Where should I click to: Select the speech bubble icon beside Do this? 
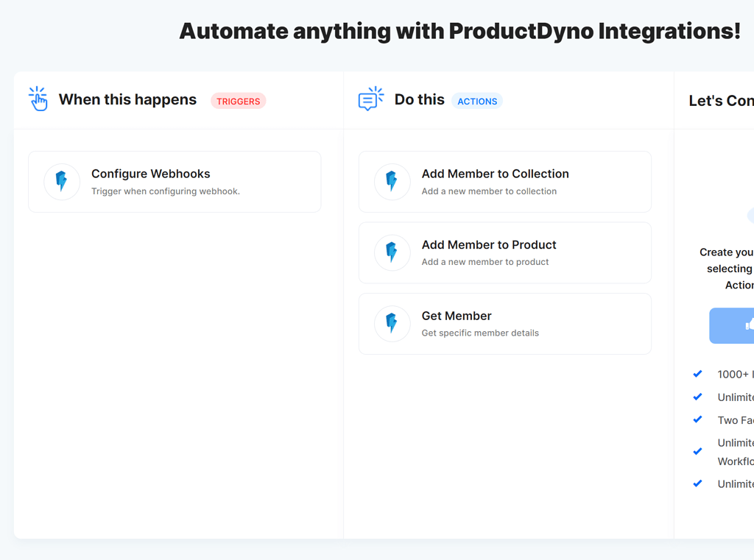click(x=371, y=98)
